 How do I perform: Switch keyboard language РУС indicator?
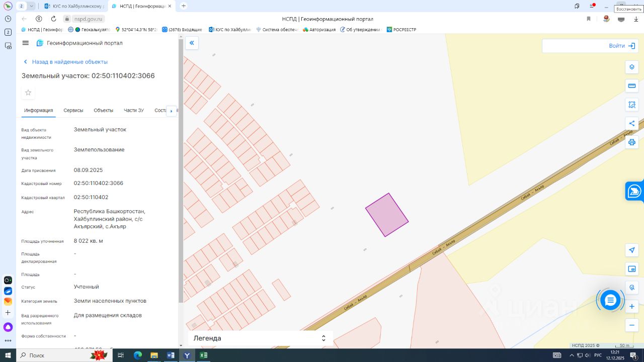click(x=598, y=355)
